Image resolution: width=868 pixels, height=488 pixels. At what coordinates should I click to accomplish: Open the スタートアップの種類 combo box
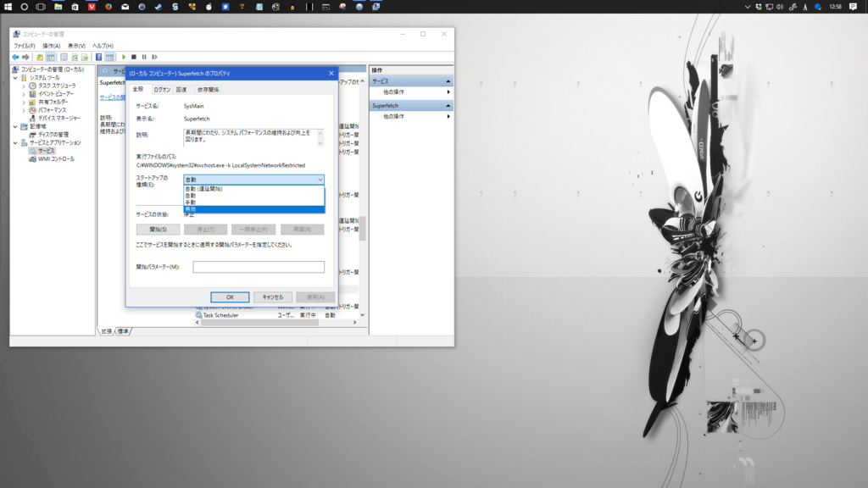tap(253, 180)
